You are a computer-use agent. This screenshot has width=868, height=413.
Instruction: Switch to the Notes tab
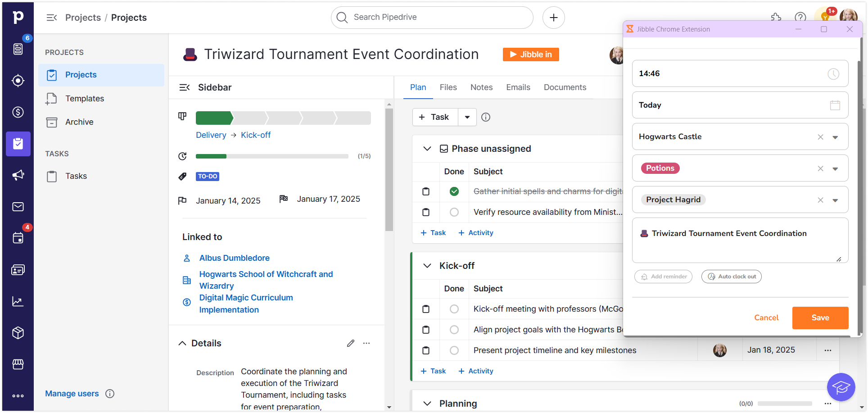coord(481,87)
